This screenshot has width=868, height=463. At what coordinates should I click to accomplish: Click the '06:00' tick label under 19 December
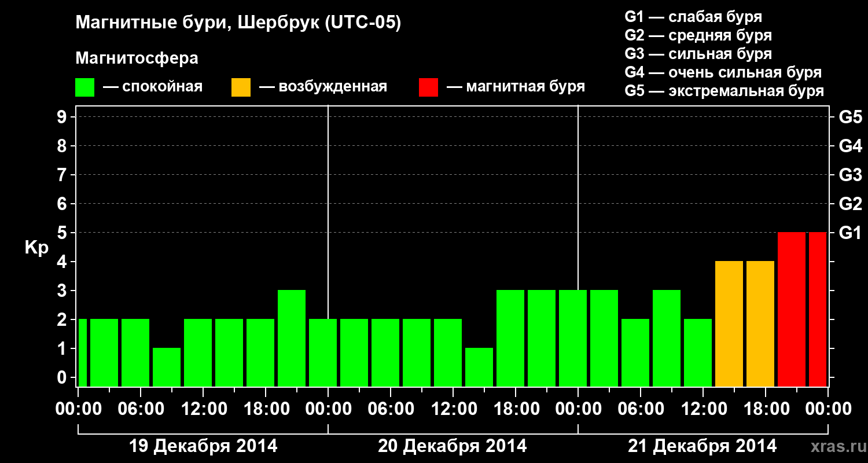point(140,409)
